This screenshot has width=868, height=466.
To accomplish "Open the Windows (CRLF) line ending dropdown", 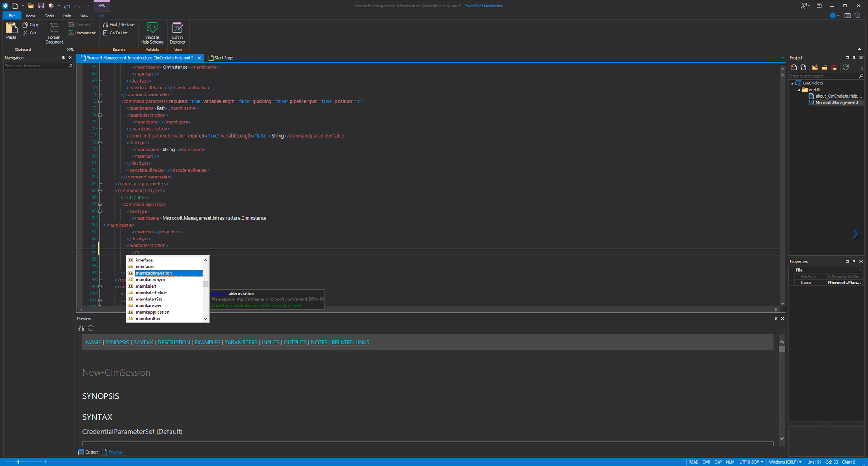I will point(785,462).
